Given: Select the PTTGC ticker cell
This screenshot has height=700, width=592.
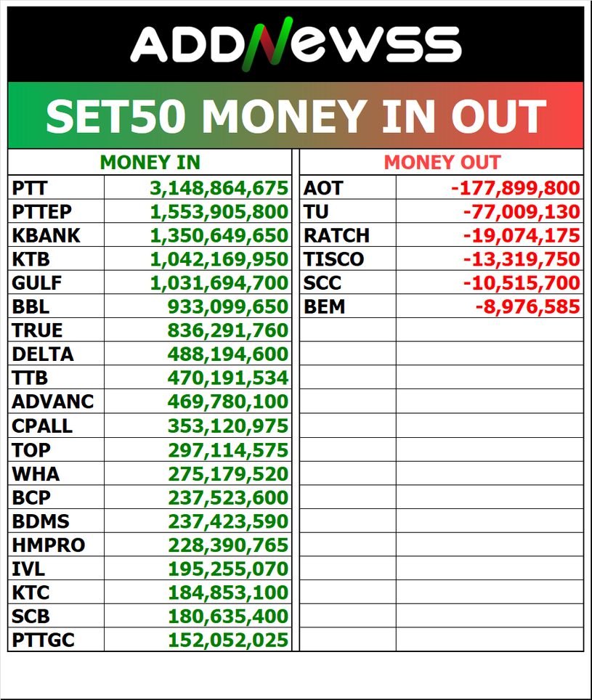Looking at the screenshot, I should [44, 640].
